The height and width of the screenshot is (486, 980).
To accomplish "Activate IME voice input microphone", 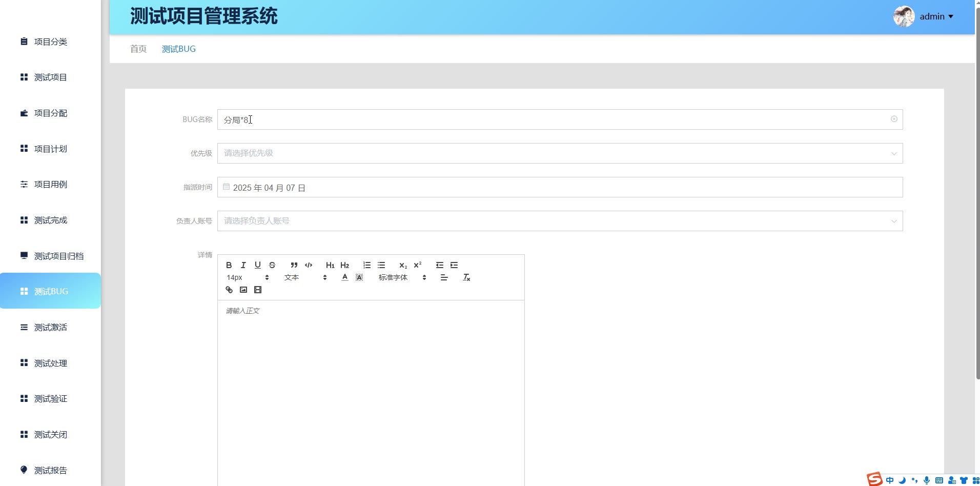I will point(927,480).
